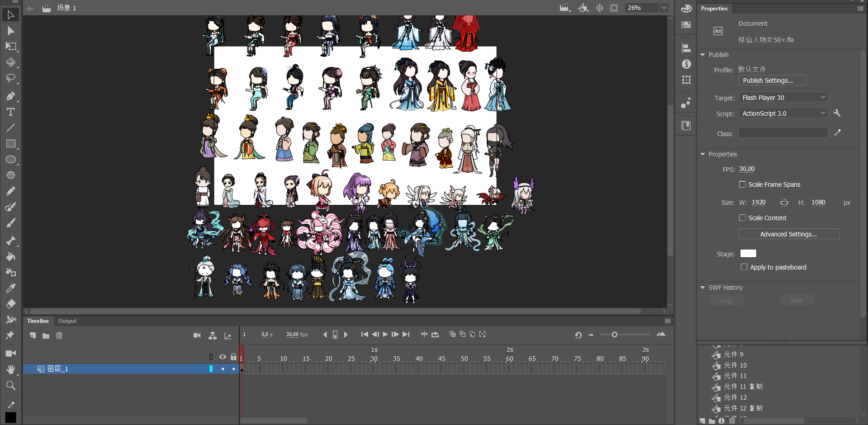Open Advanced Settings for document

point(788,234)
